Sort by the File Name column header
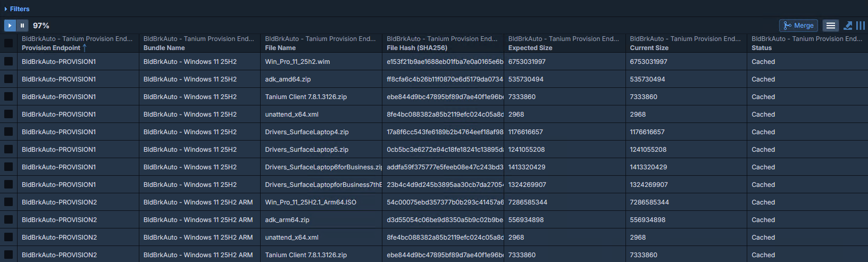This screenshot has height=262, width=868. tap(280, 48)
